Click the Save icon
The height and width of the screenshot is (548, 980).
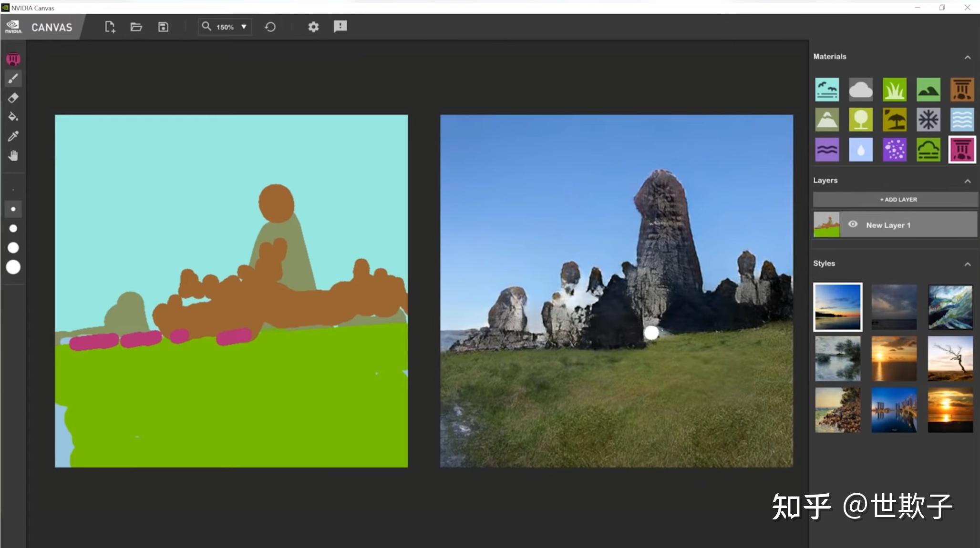(163, 27)
